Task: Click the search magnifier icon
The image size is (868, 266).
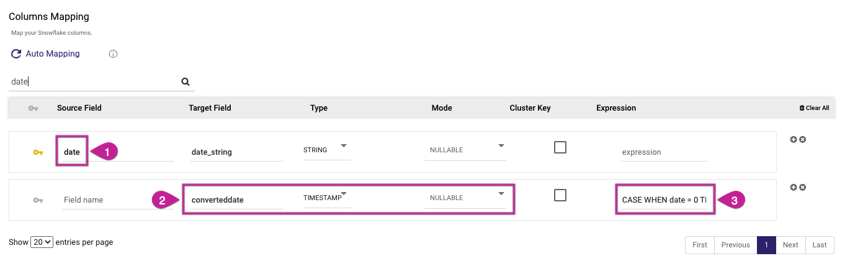Action: click(x=185, y=81)
